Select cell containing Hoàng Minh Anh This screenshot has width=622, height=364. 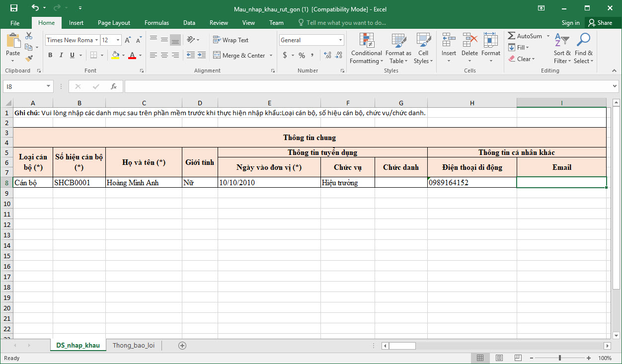144,183
